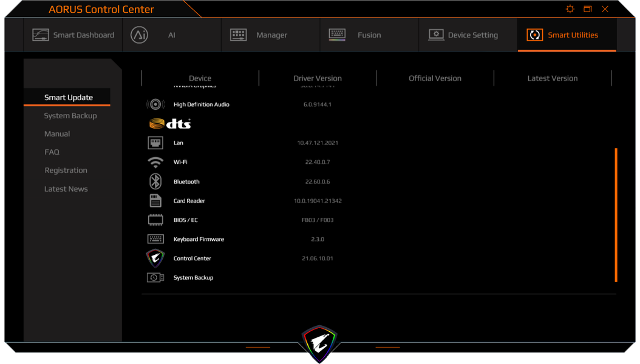Click audio driver version 6.0.9144.1
The width and height of the screenshot is (640, 364).
coord(317,104)
